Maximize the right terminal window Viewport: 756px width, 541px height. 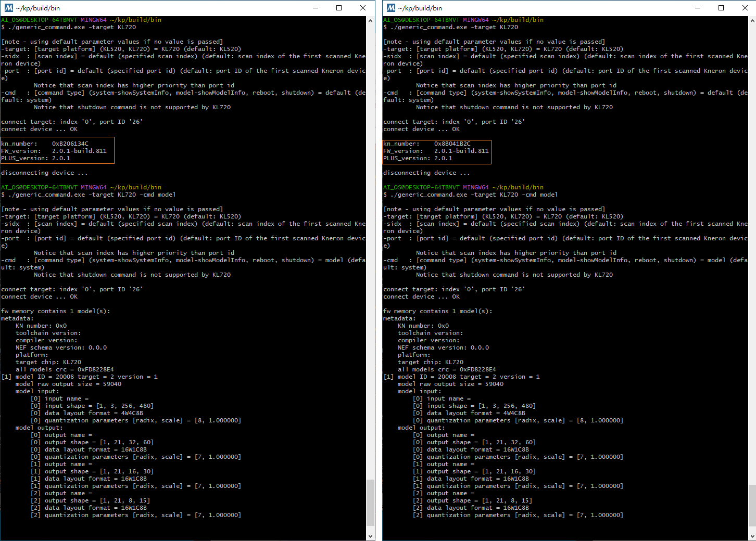pos(721,8)
